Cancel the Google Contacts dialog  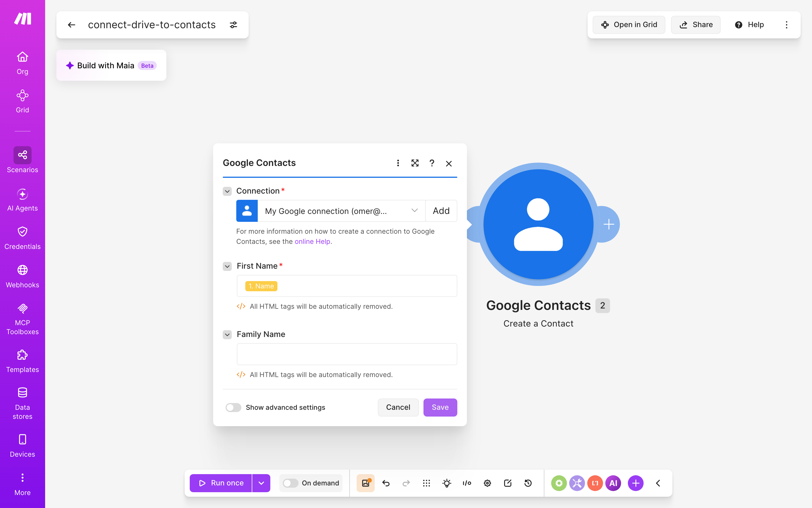tap(398, 408)
